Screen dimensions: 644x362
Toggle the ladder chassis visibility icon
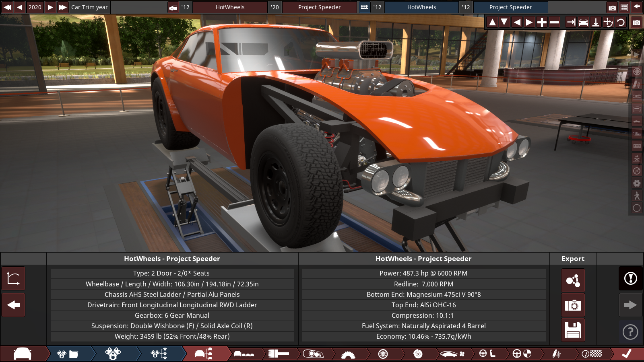click(x=637, y=146)
